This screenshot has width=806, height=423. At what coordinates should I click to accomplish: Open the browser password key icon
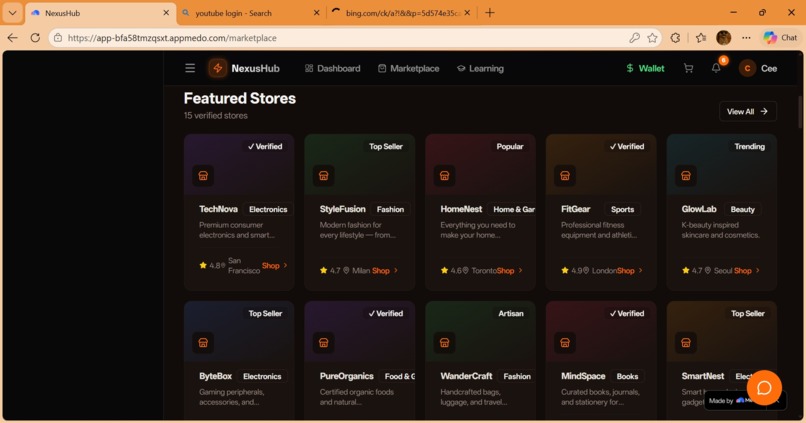634,38
